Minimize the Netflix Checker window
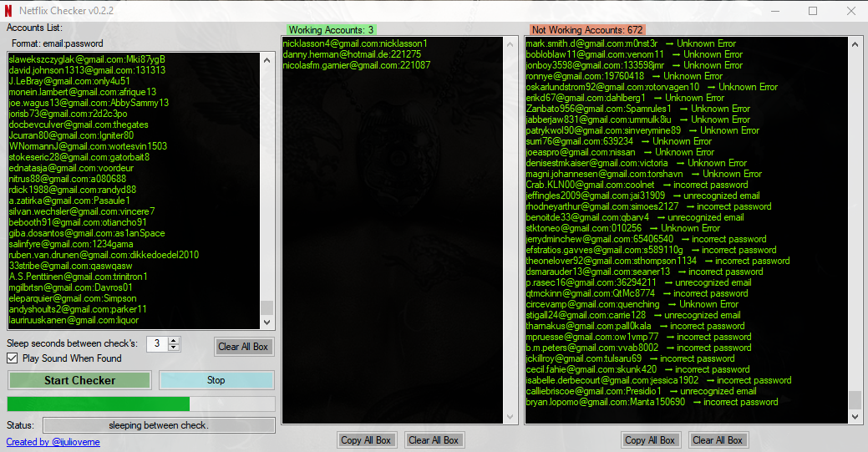Screen dimensions: 868x452 click(775, 11)
